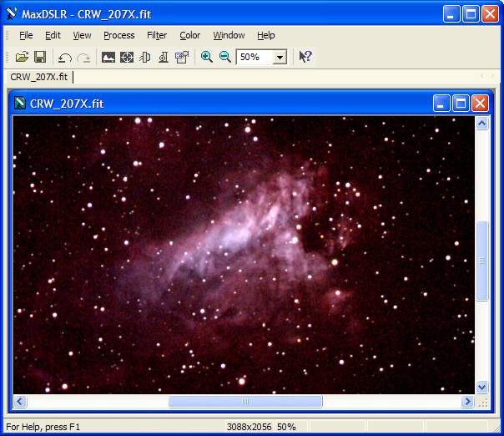The height and width of the screenshot is (436, 504).
Task: Click the vertical scrollbar down arrow
Action: pyautogui.click(x=481, y=387)
